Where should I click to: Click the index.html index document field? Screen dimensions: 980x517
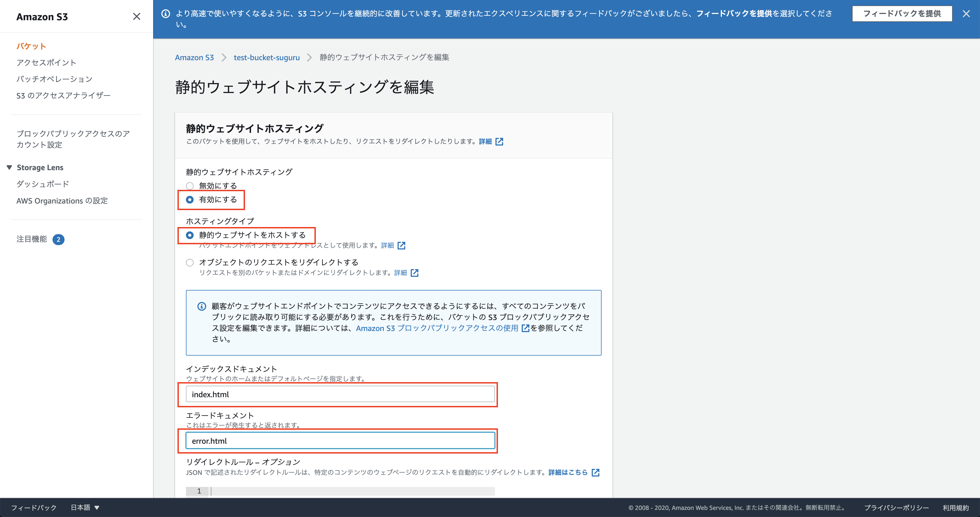[340, 394]
